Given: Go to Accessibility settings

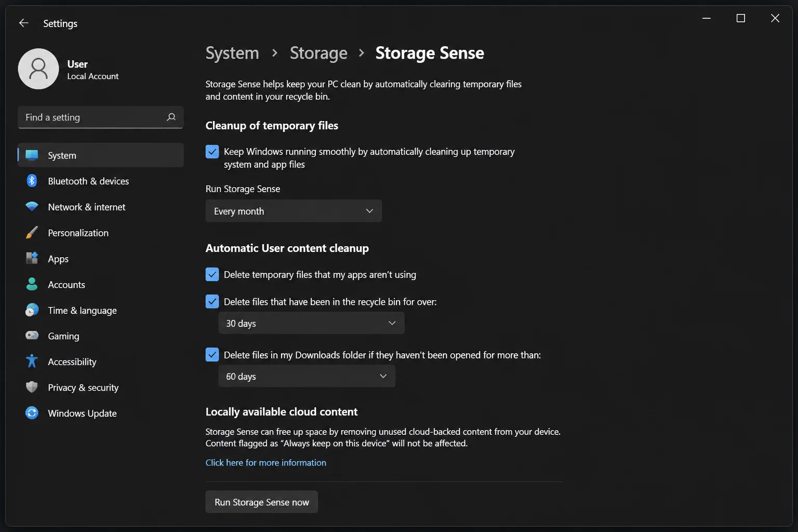Looking at the screenshot, I should pos(100,362).
